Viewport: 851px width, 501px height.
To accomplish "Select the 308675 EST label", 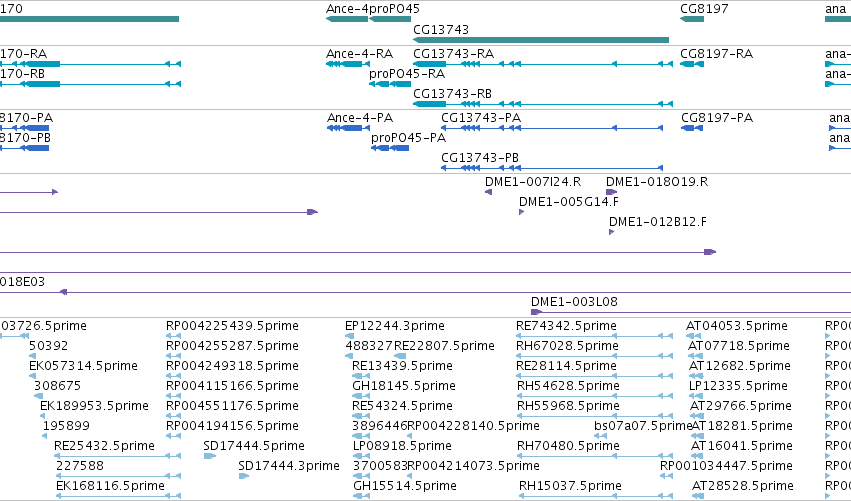I will (58, 386).
